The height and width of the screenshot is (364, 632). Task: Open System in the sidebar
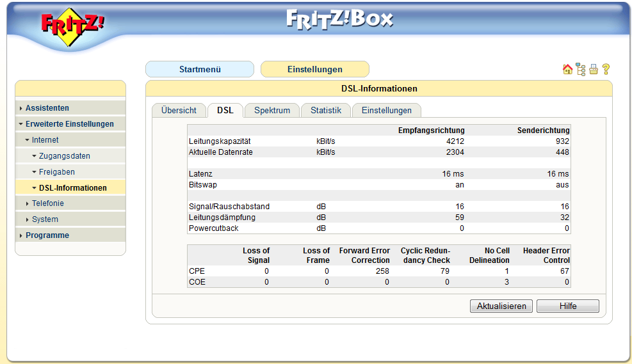coord(45,219)
